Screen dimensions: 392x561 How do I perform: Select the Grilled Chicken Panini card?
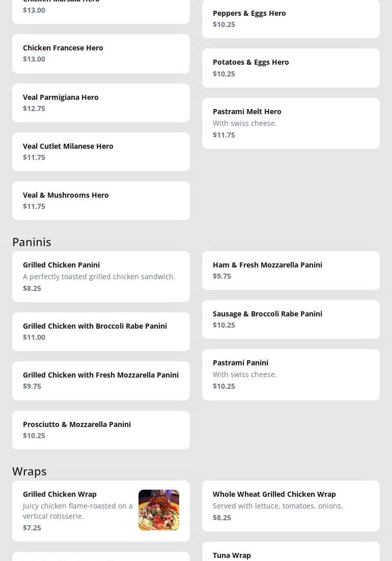(x=101, y=276)
